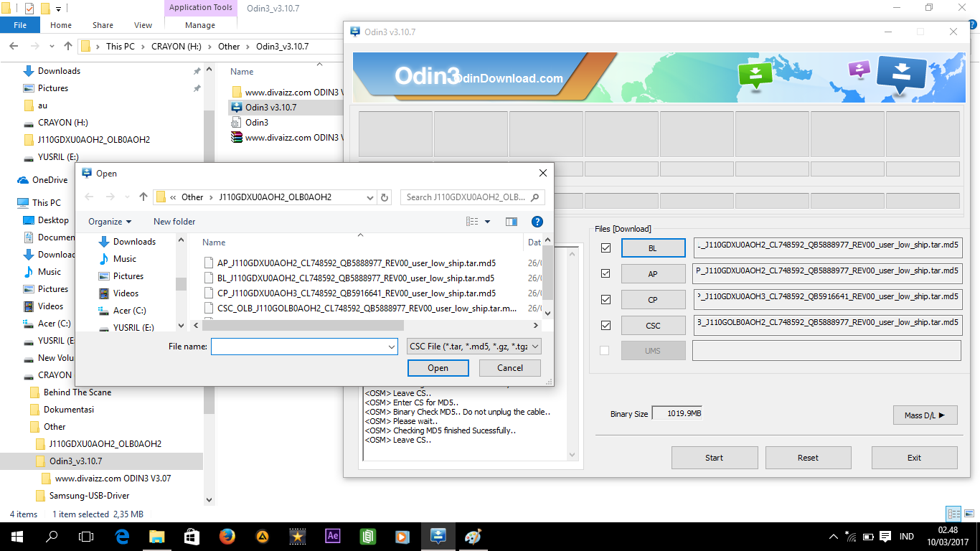Select the AP_J110GDXU0AOH2 file in the dialog
Viewport: 980px width, 551px height.
[350, 263]
